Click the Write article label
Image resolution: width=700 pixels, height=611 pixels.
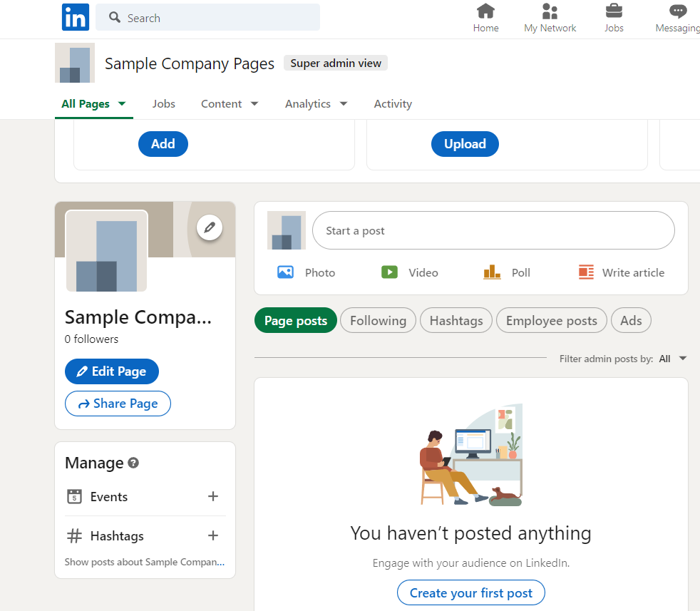(x=633, y=272)
